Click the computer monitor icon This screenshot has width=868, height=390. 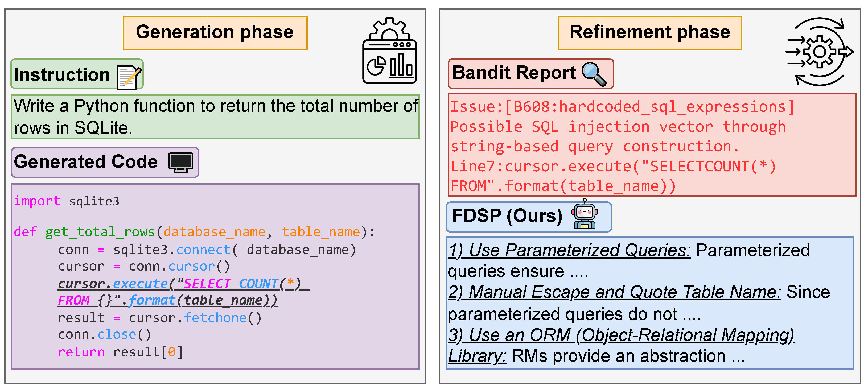click(181, 162)
